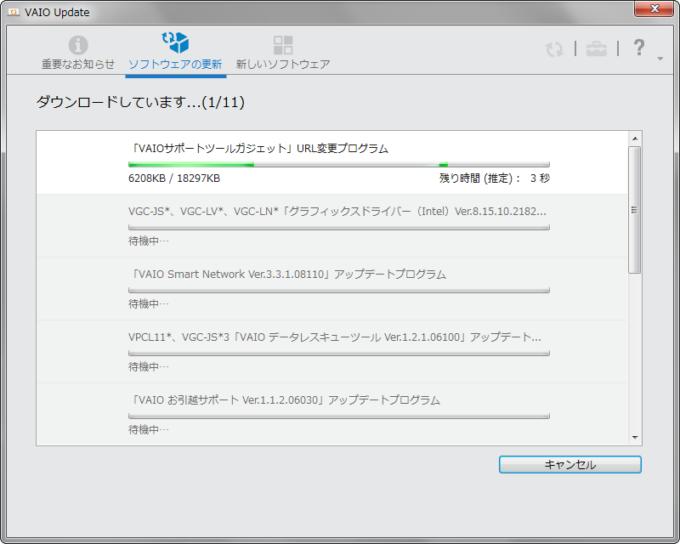Screen dimensions: 680x544
Task: Select the VAIO お引越サポート update entry
Action: coord(285,400)
